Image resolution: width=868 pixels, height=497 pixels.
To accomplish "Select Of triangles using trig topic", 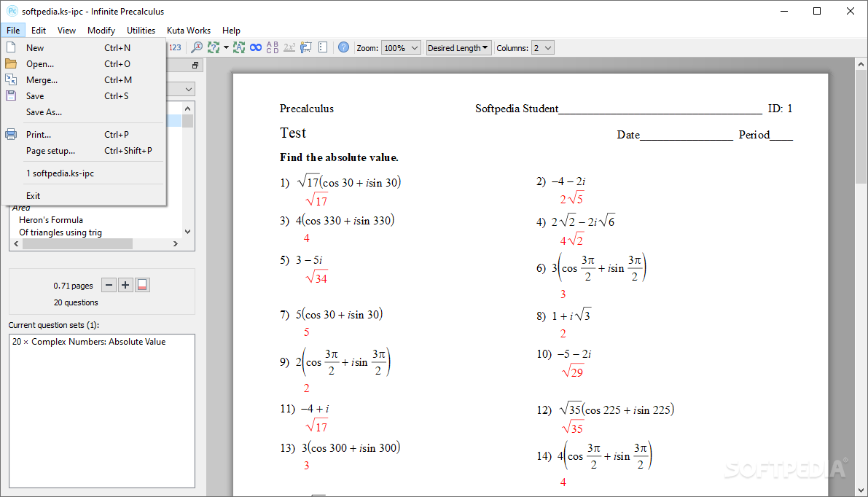I will (x=60, y=232).
